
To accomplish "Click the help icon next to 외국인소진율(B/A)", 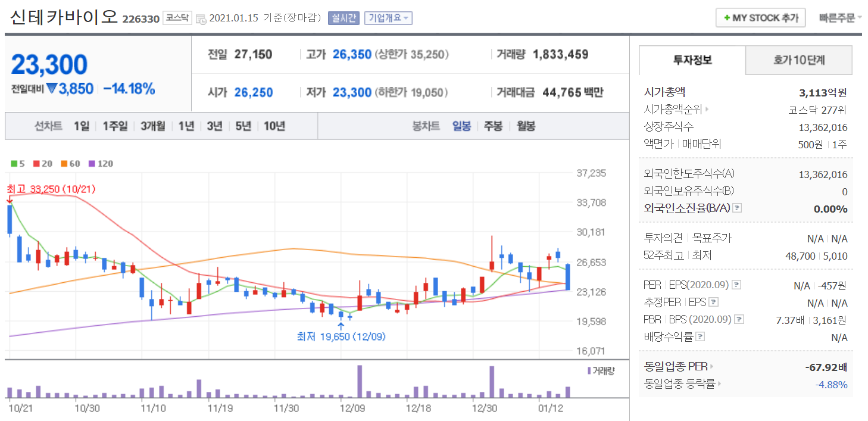I will [x=737, y=208].
